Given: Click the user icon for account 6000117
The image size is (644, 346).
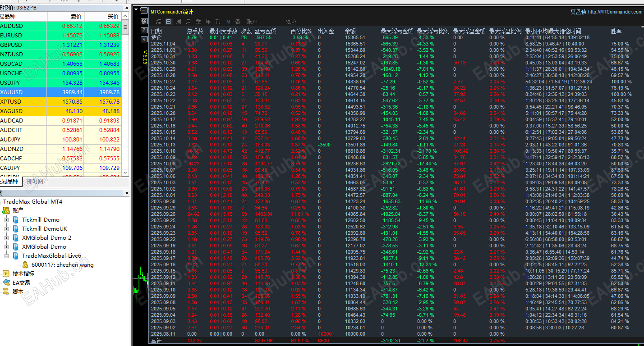Looking at the screenshot, I should 25,265.
